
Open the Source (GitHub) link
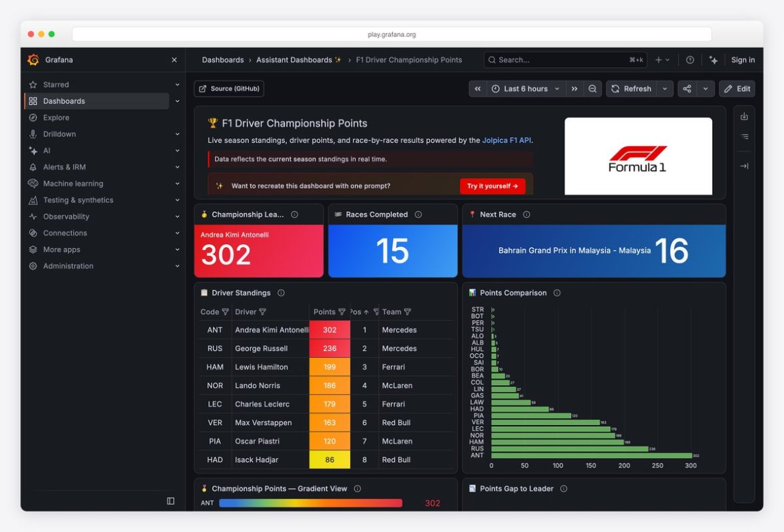coord(229,88)
